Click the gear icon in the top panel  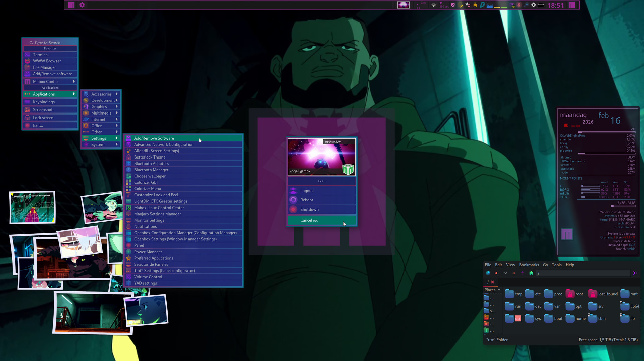coord(82,5)
